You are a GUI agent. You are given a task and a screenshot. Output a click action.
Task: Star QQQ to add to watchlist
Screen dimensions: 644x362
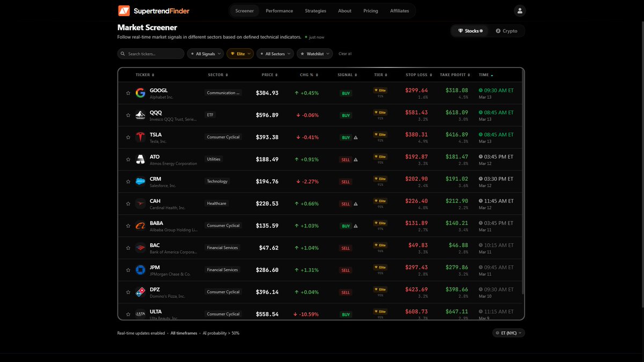[128, 115]
